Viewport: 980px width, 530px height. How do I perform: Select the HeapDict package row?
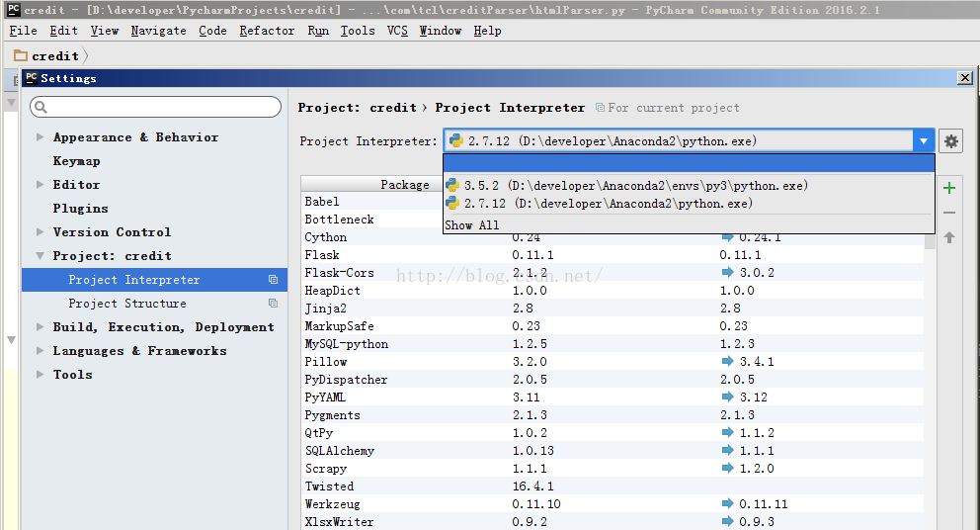pos(612,291)
